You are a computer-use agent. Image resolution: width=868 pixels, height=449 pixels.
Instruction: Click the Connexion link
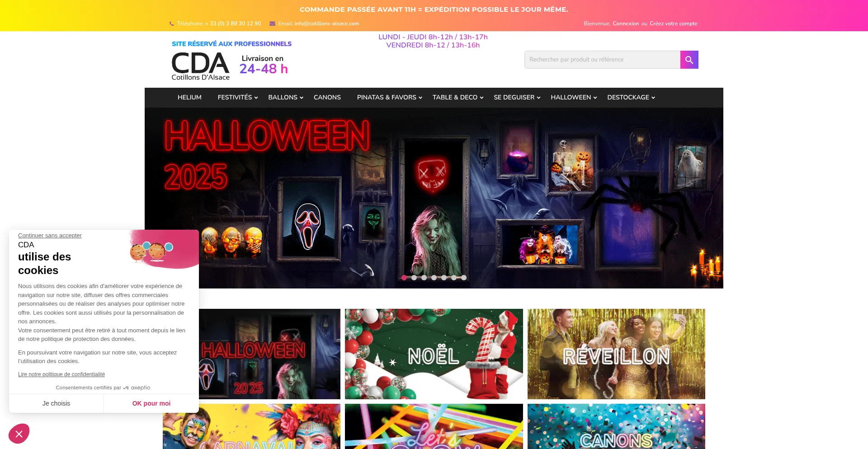(x=626, y=24)
